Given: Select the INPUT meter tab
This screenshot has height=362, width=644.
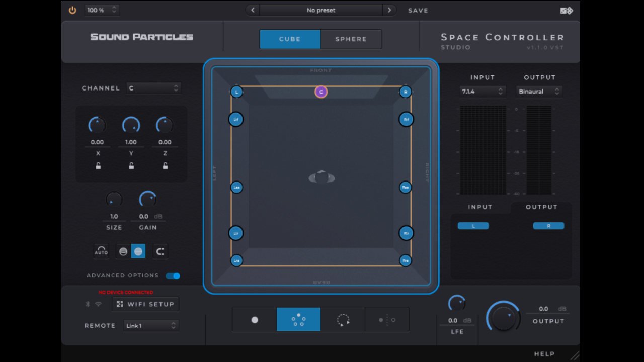Looking at the screenshot, I should coord(480,207).
